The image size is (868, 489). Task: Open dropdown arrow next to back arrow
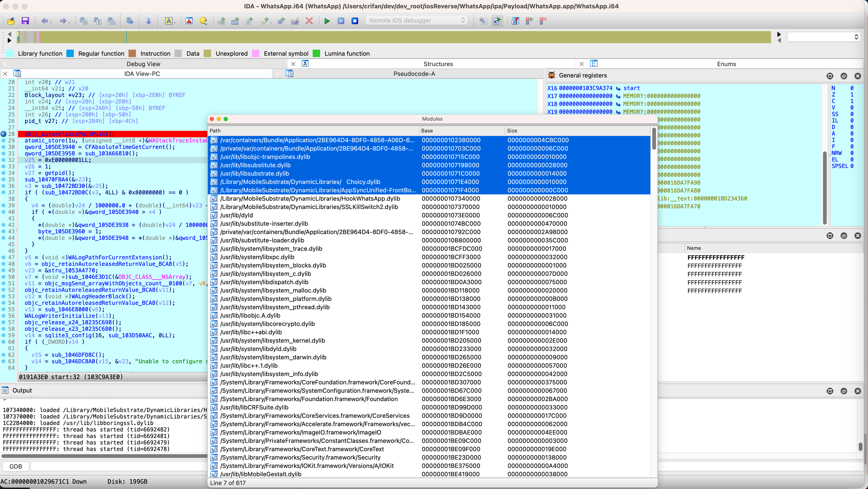point(51,22)
